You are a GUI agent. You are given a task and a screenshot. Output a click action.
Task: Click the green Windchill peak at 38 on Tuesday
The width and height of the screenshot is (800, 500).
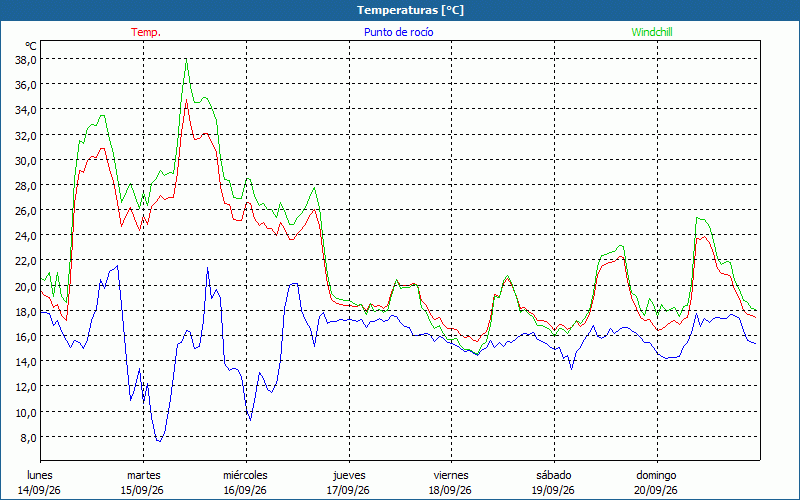(x=187, y=60)
